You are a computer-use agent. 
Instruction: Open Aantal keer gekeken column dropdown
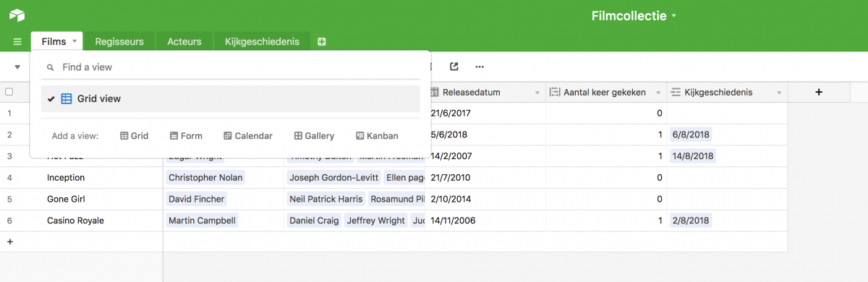click(658, 93)
